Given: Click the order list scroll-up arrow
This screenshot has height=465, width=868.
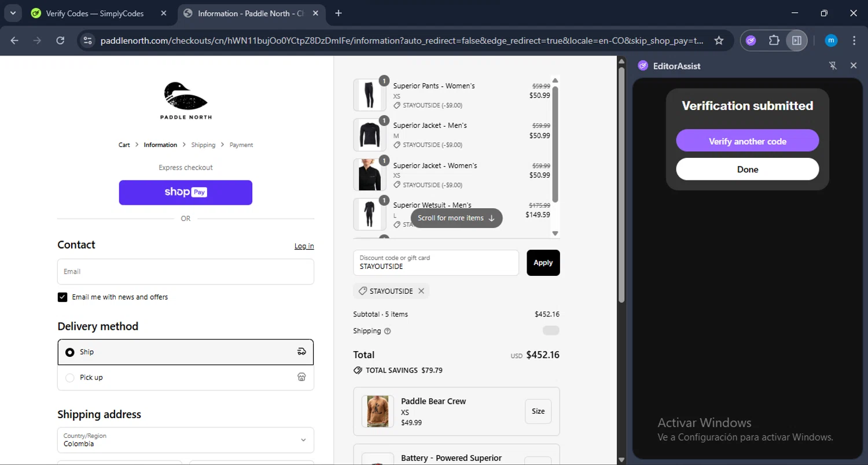Looking at the screenshot, I should (x=555, y=80).
